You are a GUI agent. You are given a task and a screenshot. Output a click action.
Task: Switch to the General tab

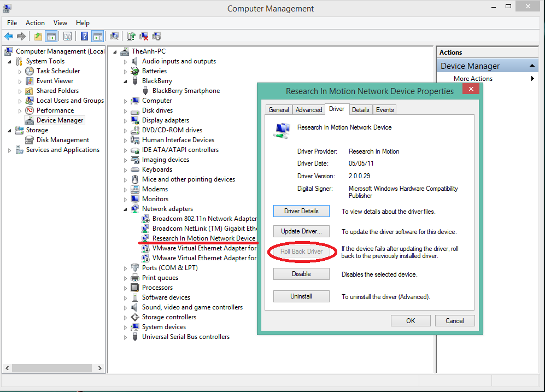(279, 110)
